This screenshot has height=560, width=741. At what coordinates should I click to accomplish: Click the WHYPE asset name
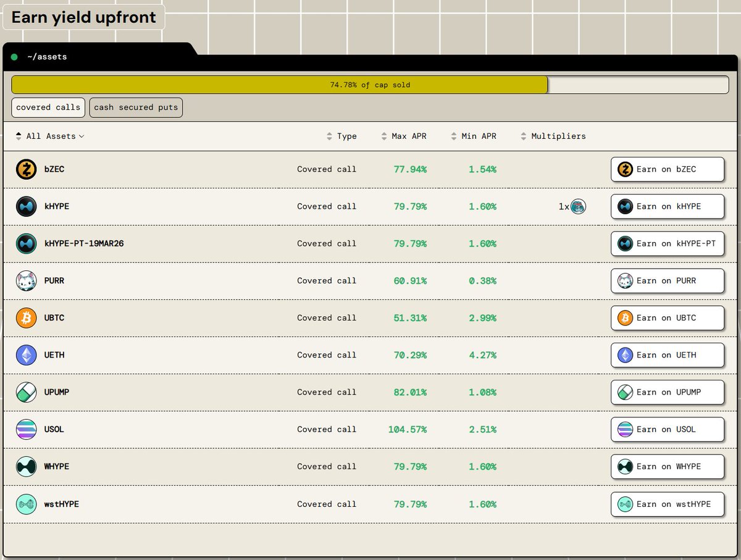[57, 467]
